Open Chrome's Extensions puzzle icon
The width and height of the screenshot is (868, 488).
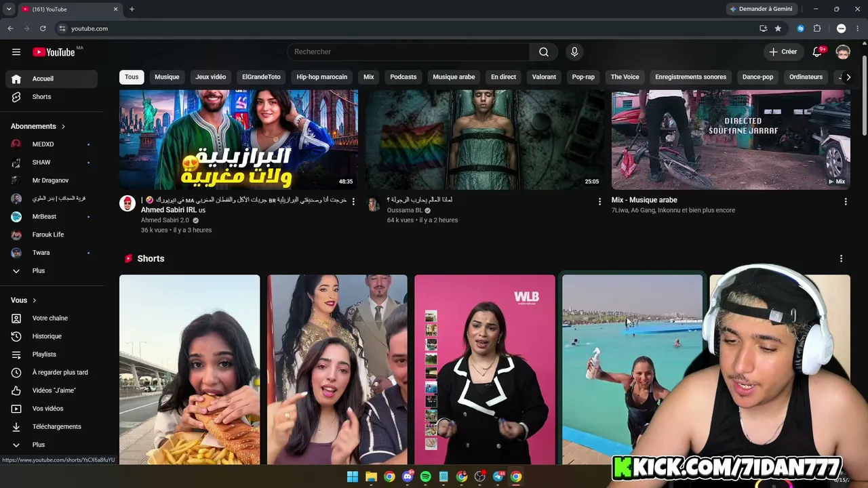[x=817, y=28]
